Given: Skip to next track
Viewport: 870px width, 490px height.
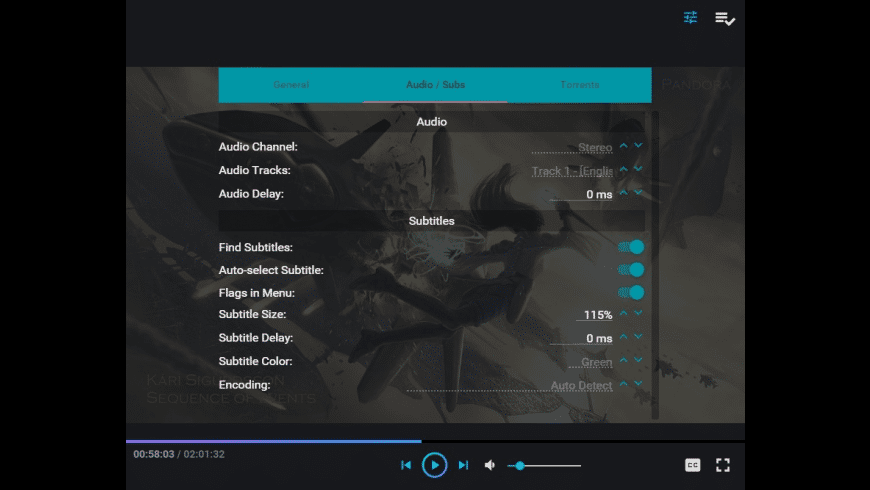Looking at the screenshot, I should [x=463, y=465].
